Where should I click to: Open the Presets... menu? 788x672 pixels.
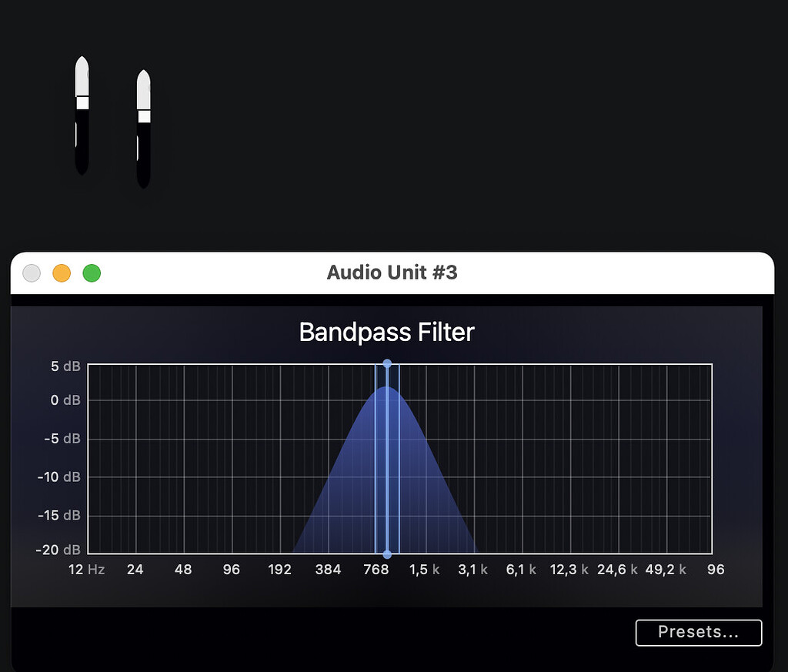tap(697, 632)
